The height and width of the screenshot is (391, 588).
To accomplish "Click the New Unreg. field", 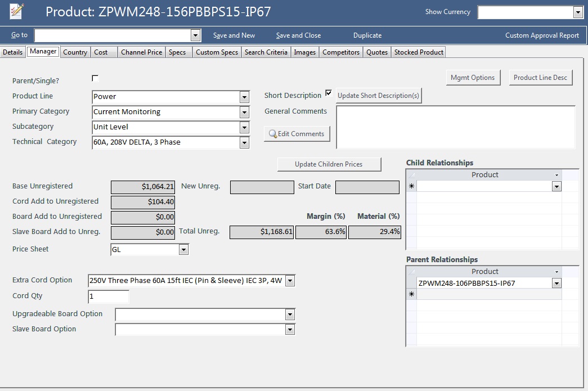I will [x=262, y=187].
